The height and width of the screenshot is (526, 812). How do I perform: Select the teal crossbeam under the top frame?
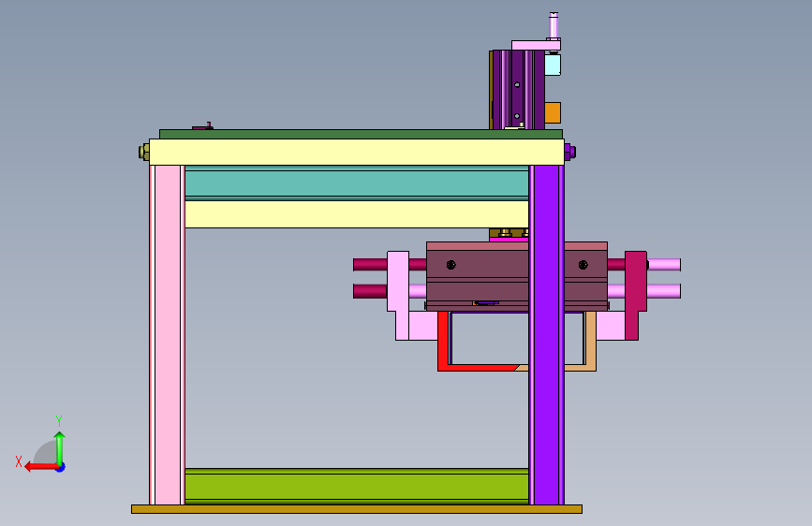tap(357, 183)
